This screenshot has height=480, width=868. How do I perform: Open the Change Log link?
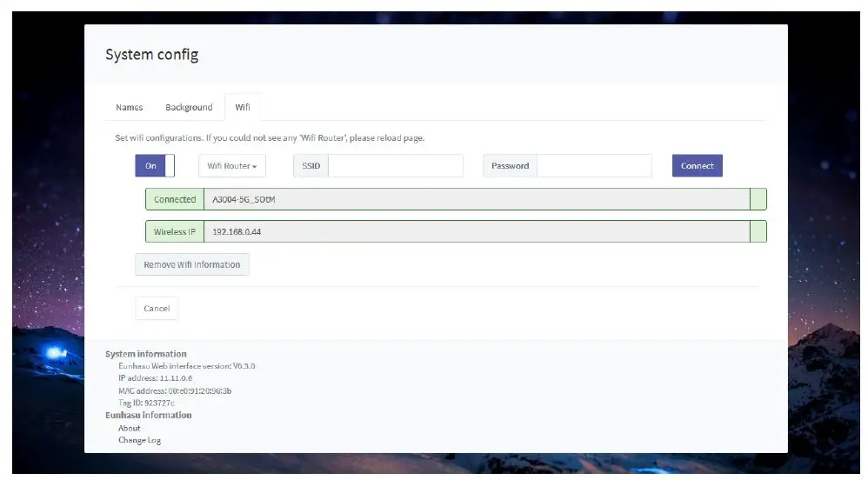(x=139, y=440)
